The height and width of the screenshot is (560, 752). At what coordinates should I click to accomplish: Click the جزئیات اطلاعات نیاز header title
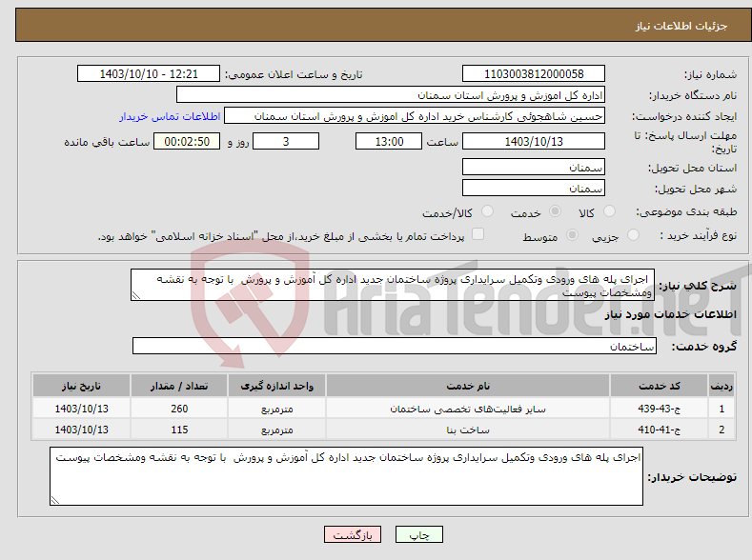pos(681,26)
